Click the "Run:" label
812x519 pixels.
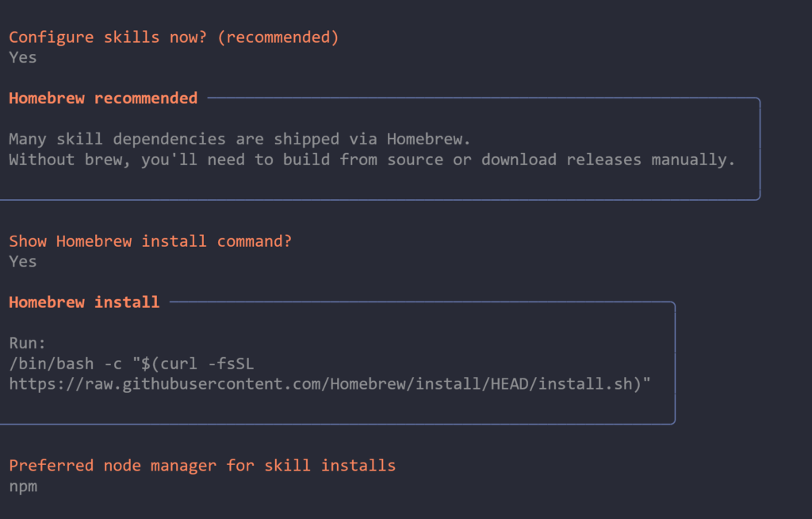tap(28, 344)
